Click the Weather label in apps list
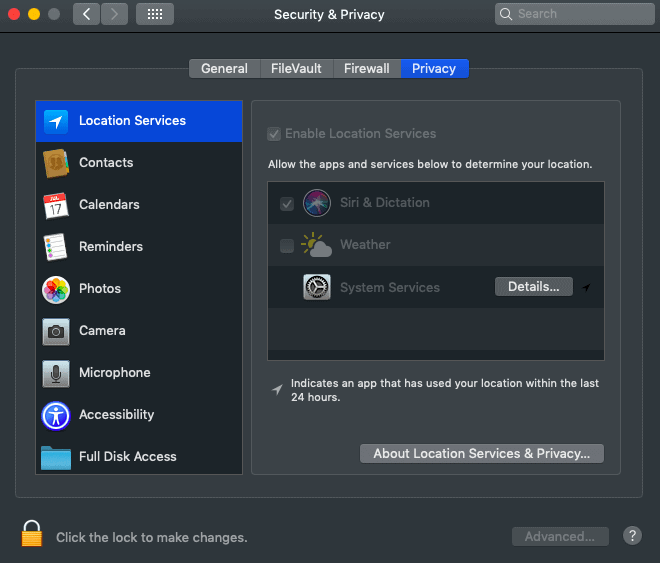Image resolution: width=660 pixels, height=563 pixels. coord(365,244)
